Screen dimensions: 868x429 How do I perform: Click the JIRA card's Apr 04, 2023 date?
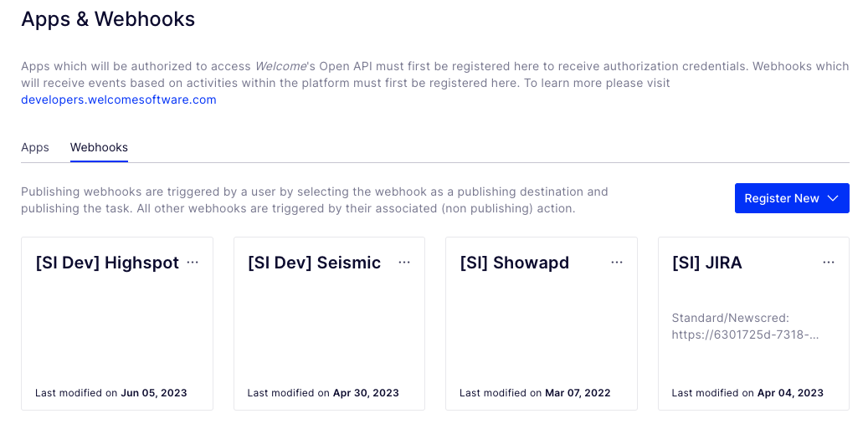[x=790, y=393]
